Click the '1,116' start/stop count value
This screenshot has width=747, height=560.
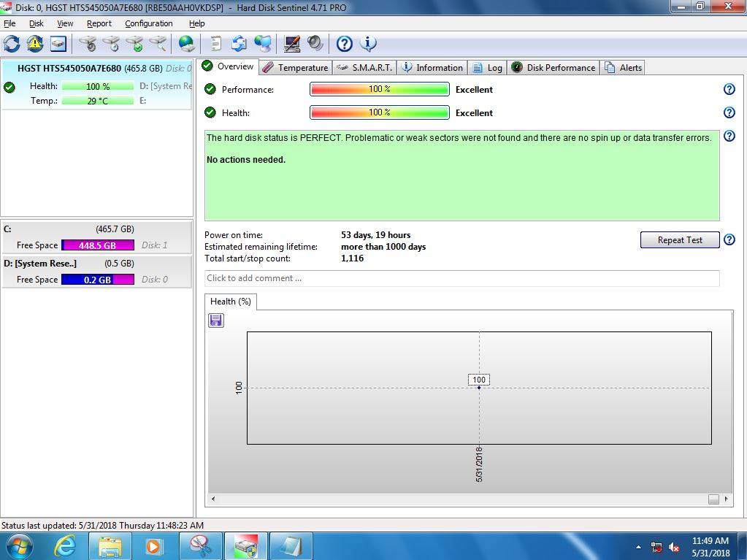click(x=352, y=258)
